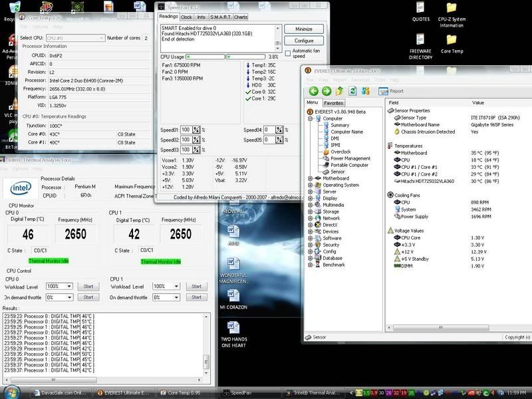Click the back navigation arrow in EVEREST
The image size is (532, 399).
point(314,91)
